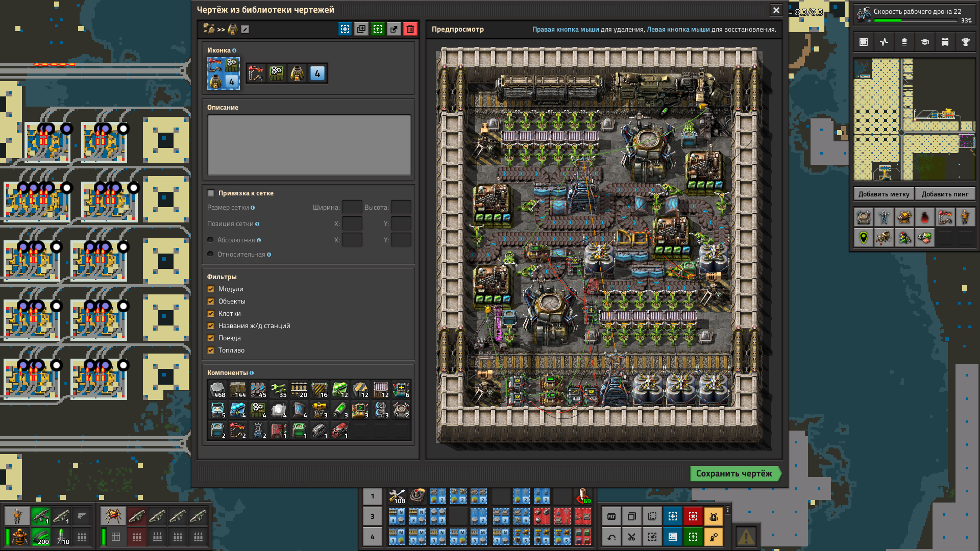Click the large blueprint icon preview thumbnail
This screenshot has height=551, width=980.
(x=223, y=73)
